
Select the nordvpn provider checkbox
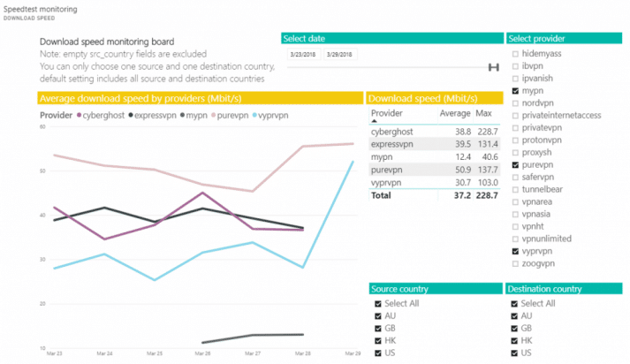(x=515, y=103)
